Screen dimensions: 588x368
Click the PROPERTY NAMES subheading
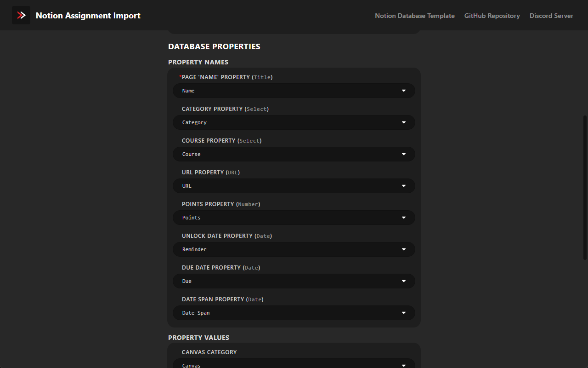(198, 62)
